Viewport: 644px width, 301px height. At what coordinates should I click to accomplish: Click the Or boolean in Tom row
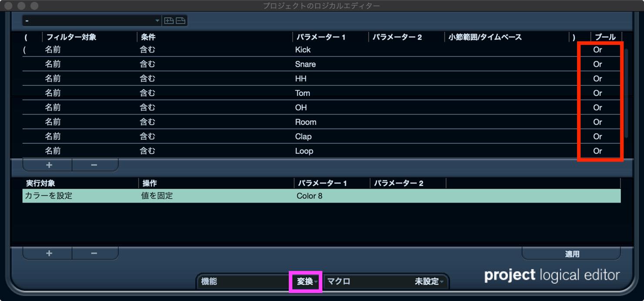point(597,93)
